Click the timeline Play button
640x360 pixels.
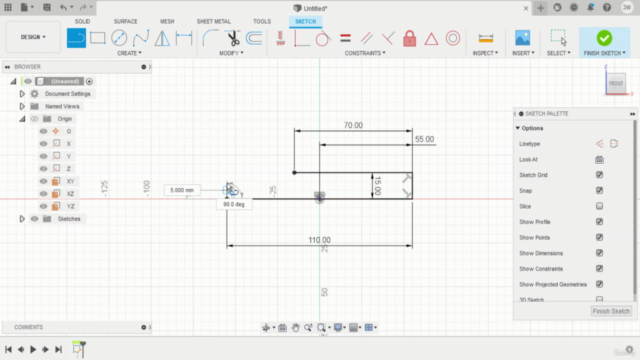[x=33, y=349]
